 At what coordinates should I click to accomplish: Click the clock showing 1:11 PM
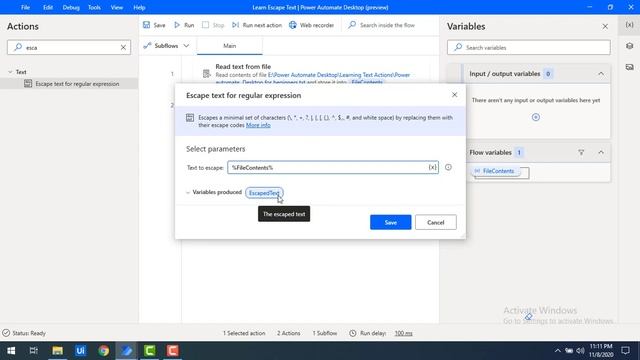[x=601, y=351]
